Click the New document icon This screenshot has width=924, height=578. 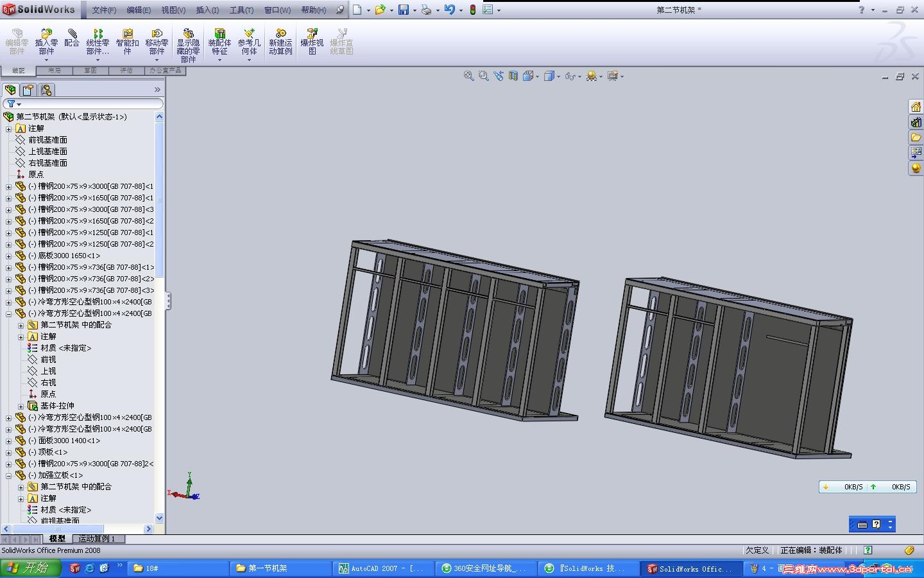tap(357, 10)
